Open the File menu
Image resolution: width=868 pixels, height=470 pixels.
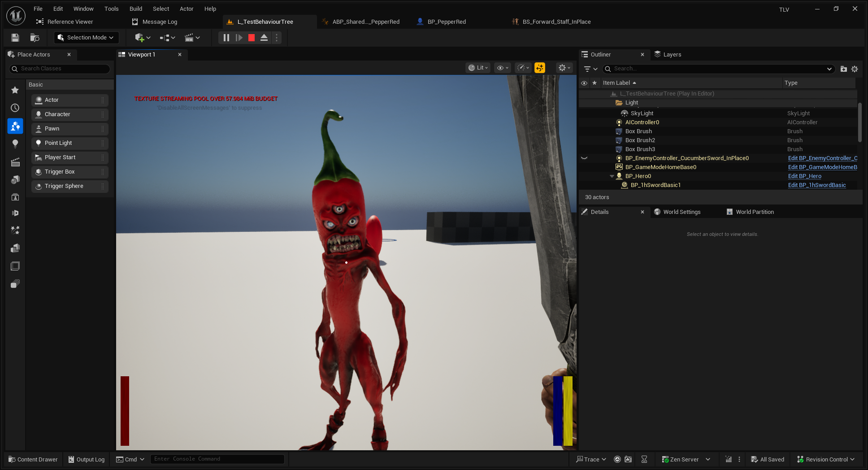coord(38,9)
